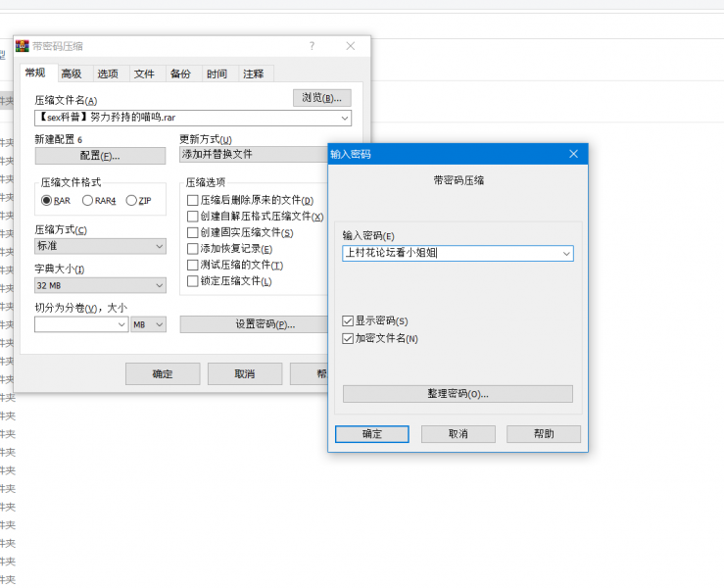724x588 pixels.
Task: Click the 输入密码 text field
Action: pos(451,254)
